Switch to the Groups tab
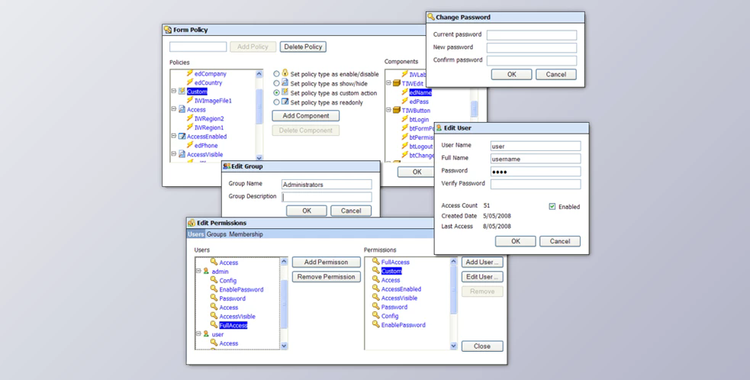This screenshot has width=750, height=380. pos(216,234)
